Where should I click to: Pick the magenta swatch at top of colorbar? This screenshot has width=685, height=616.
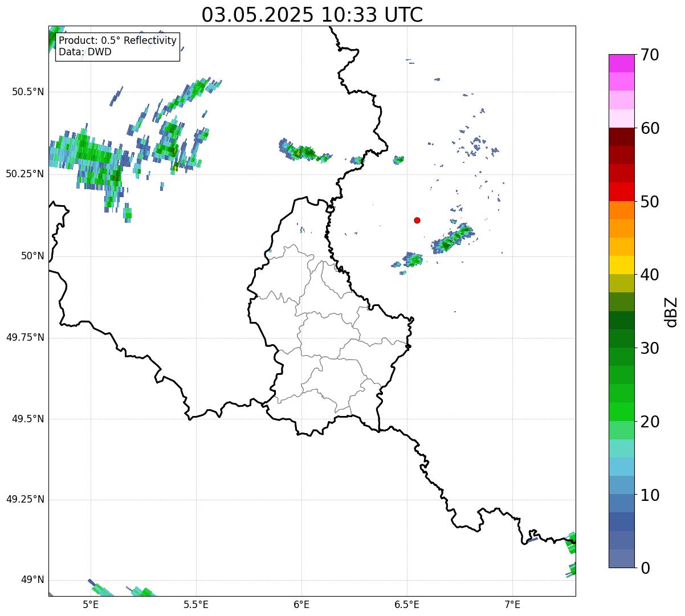tap(621, 63)
